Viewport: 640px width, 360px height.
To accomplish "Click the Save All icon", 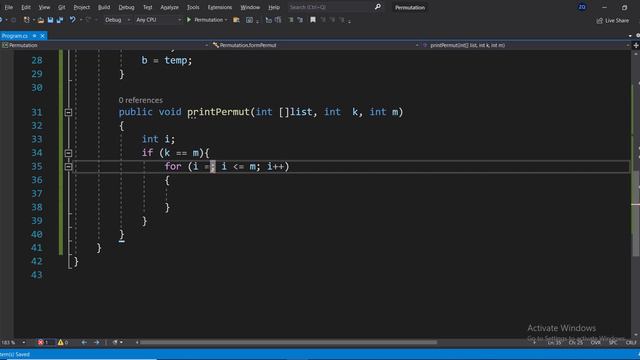I will tap(60, 20).
